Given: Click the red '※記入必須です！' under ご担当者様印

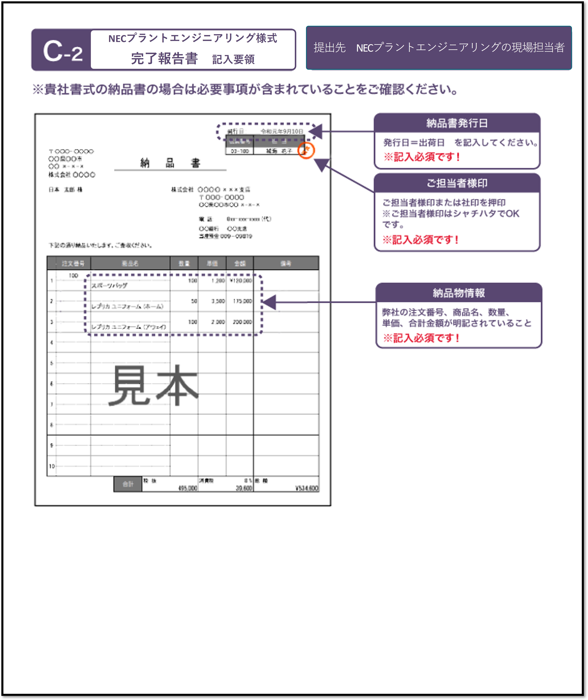Looking at the screenshot, I should tap(421, 239).
